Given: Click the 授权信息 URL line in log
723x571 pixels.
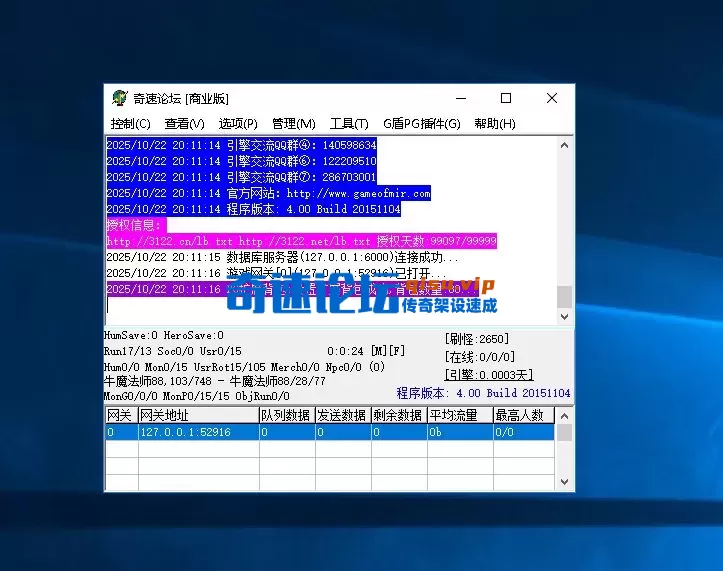Looking at the screenshot, I should pyautogui.click(x=301, y=241).
